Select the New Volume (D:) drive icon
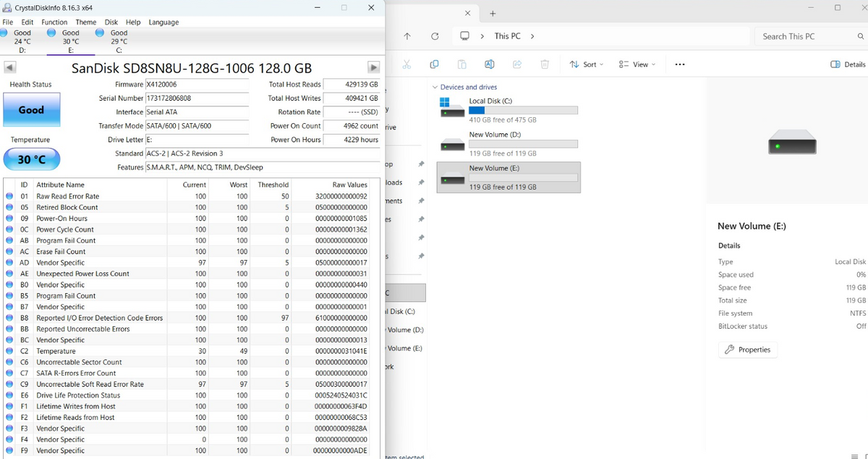The height and width of the screenshot is (459, 868). [454, 144]
